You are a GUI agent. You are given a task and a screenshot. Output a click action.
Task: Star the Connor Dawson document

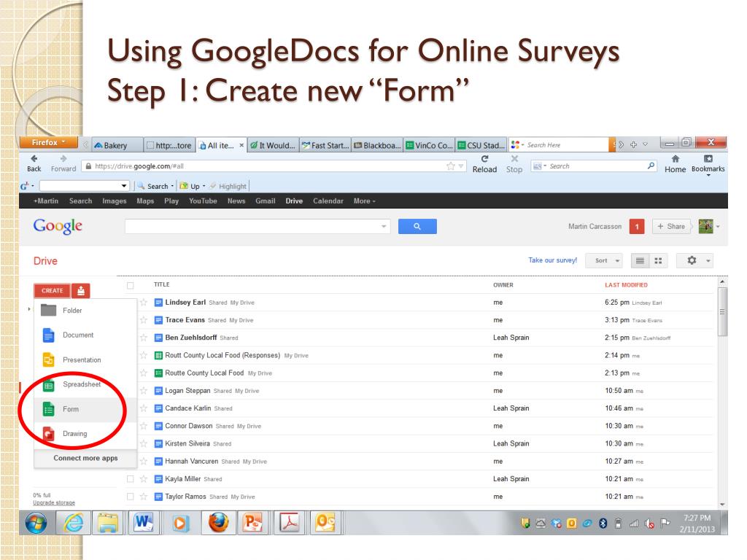[144, 426]
